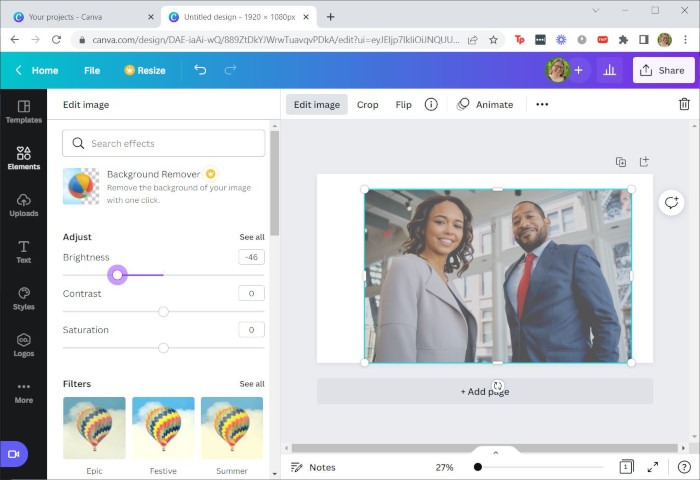Close the Your projects - Canva tab
The height and width of the screenshot is (480, 700).
151,17
